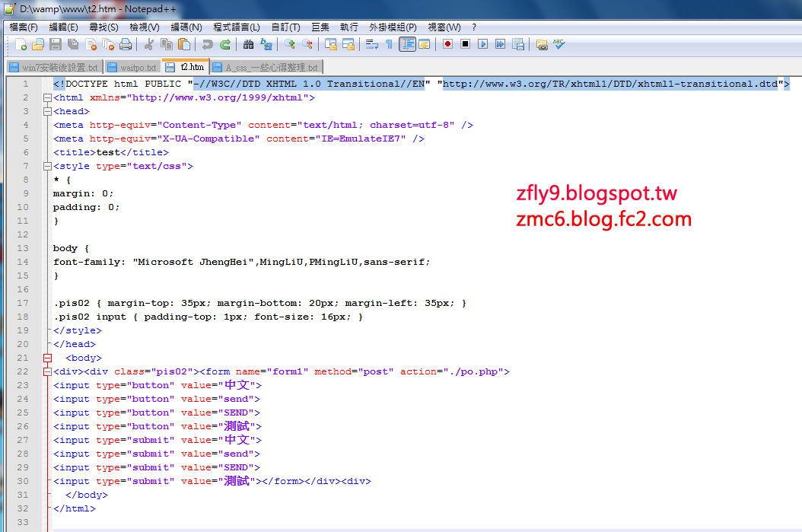The width and height of the screenshot is (802, 532).
Task: Click the Zoom Out magnifier icon
Action: tap(307, 44)
